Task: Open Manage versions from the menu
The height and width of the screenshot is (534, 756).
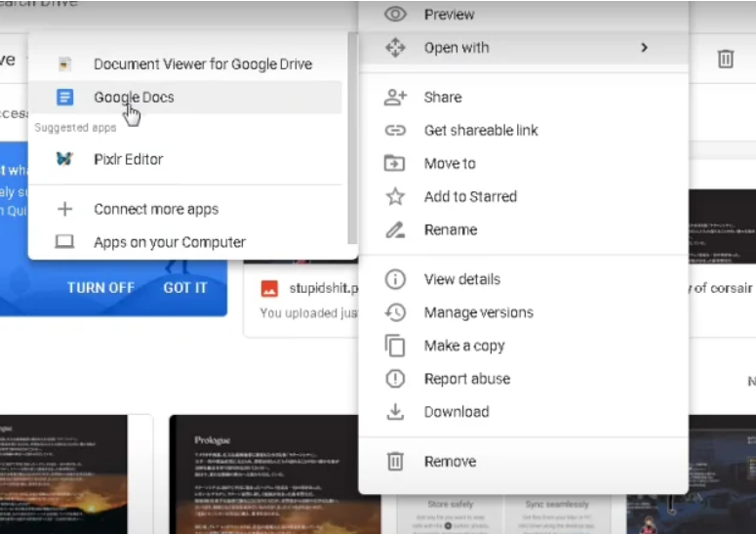Action: [x=478, y=312]
